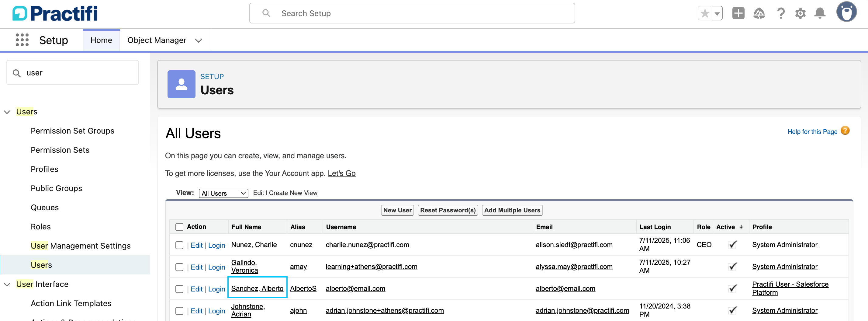This screenshot has height=321, width=868.
Task: Check the Galindo, Veronica row checkbox
Action: click(179, 267)
